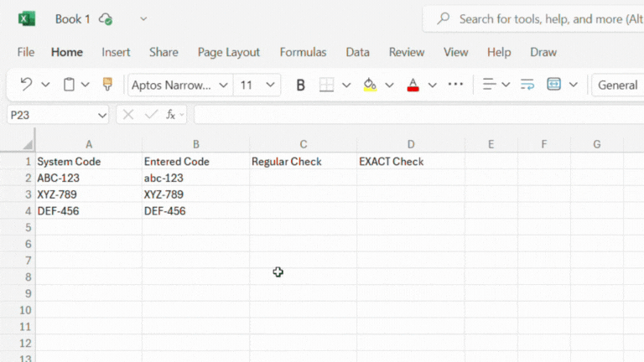The width and height of the screenshot is (644, 362).
Task: Expand the Merge options dropdown arrow
Action: coord(573,85)
